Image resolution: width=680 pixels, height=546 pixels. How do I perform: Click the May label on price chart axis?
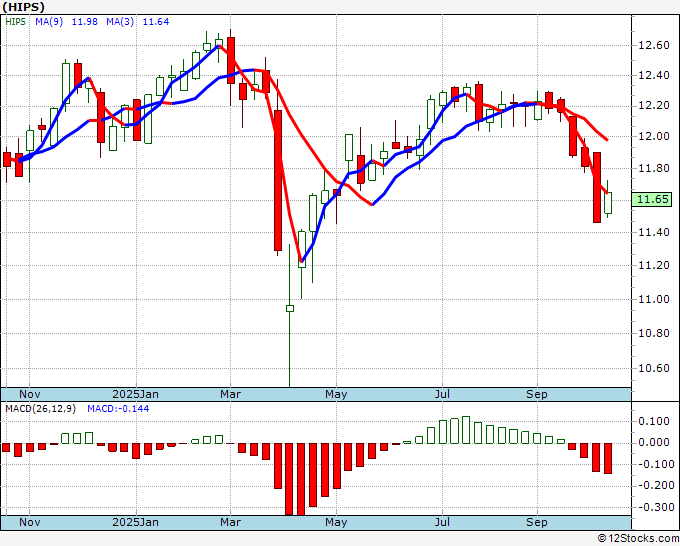(336, 394)
